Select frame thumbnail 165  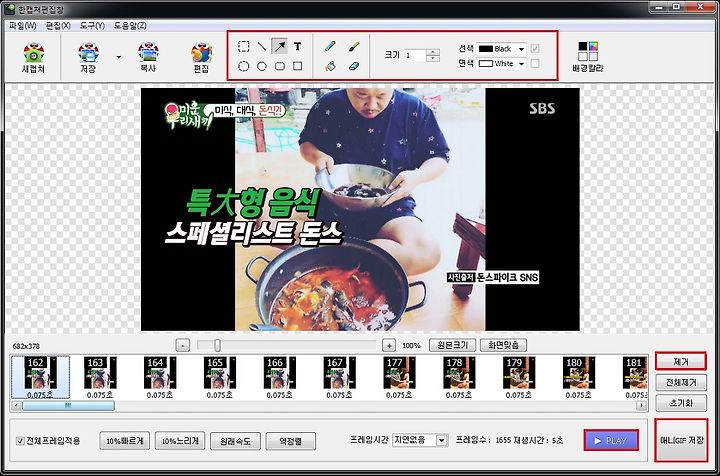point(219,377)
